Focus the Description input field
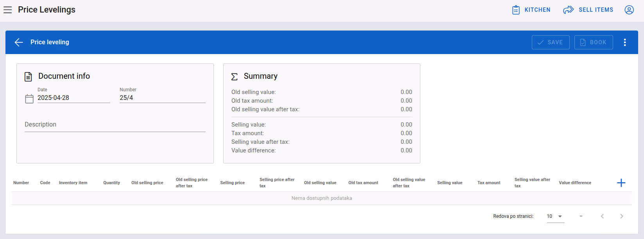The height and width of the screenshot is (239, 644). point(115,125)
